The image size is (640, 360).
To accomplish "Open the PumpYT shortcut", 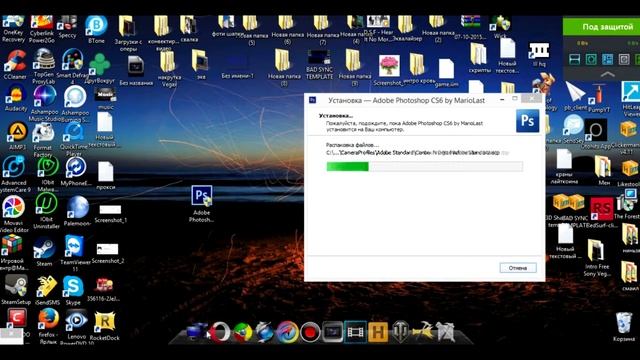I will [599, 98].
